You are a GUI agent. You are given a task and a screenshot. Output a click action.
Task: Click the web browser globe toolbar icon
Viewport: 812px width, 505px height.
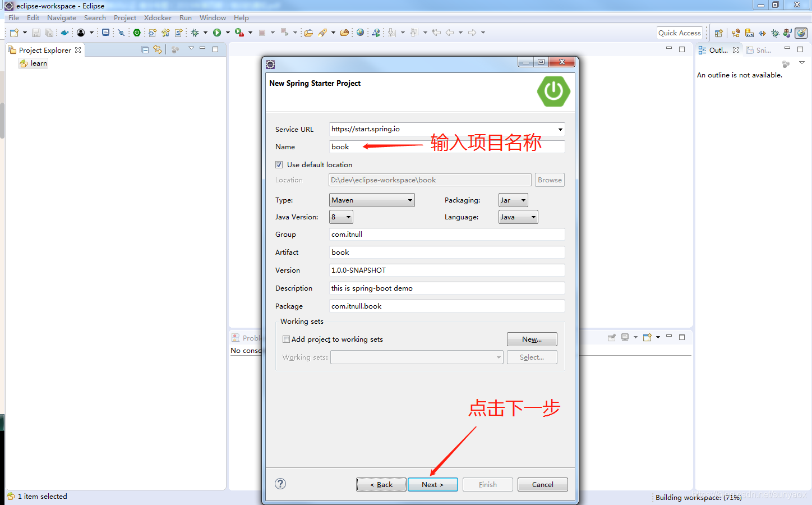coord(360,33)
